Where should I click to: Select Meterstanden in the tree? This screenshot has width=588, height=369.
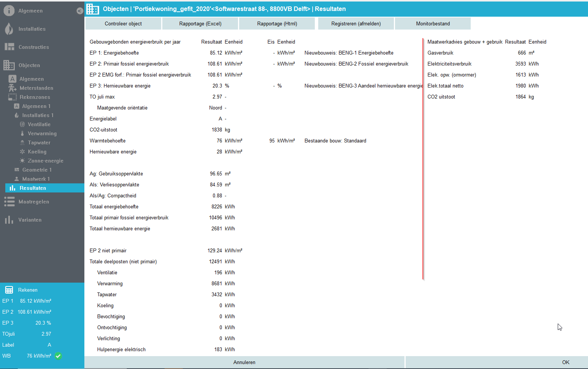pyautogui.click(x=36, y=88)
